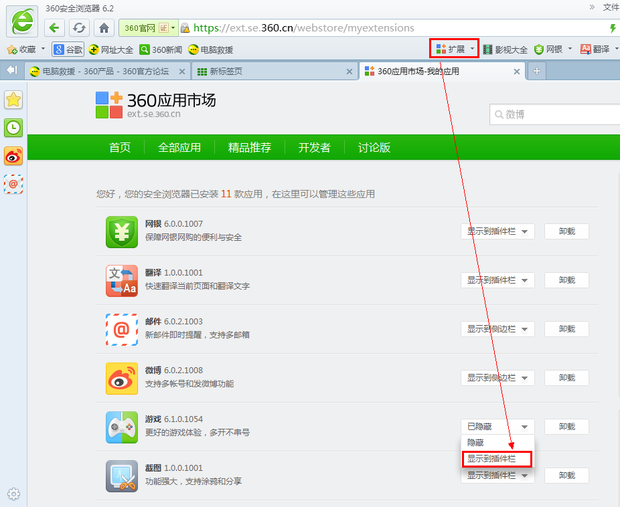Go to 全部应用 in green navigation
The image size is (620, 507).
click(180, 148)
